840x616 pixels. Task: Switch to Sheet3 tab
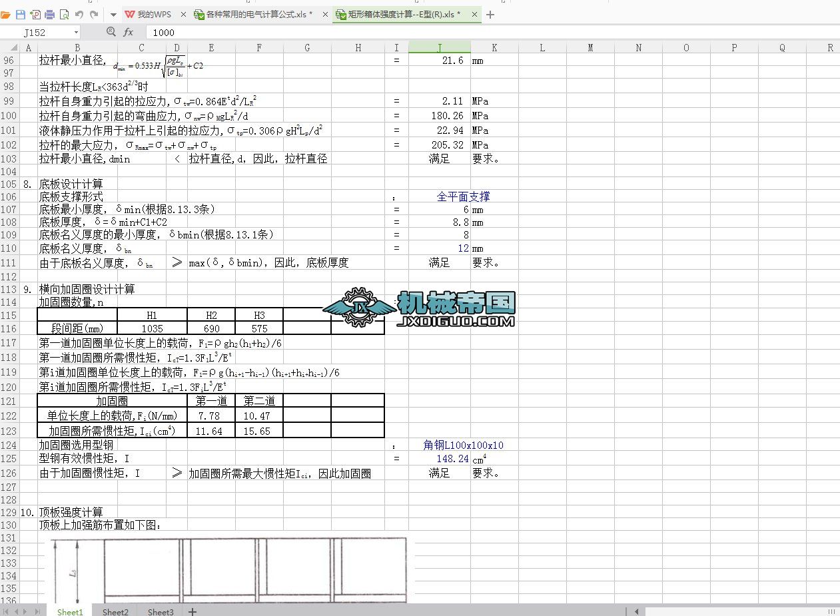[161, 611]
